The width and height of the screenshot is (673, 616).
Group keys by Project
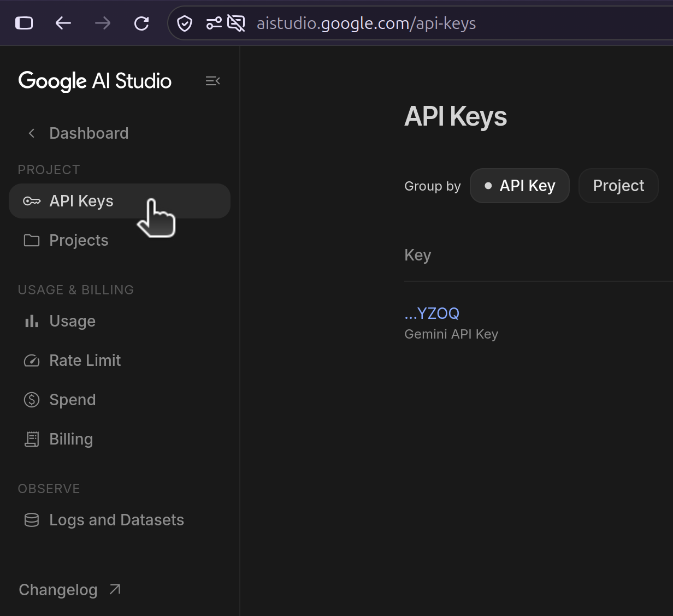pos(618,186)
